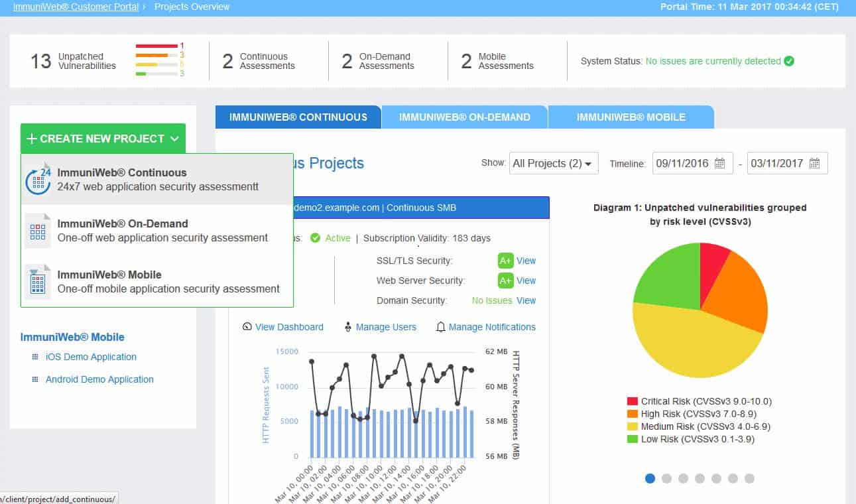Click the Timeline end date field 03/11/2017
This screenshot has width=856, height=504.
click(787, 163)
